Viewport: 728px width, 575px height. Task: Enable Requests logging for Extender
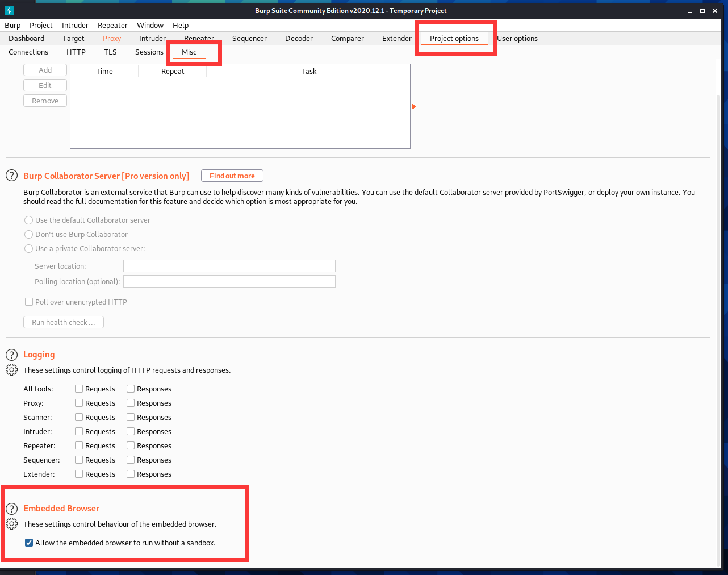[79, 474]
